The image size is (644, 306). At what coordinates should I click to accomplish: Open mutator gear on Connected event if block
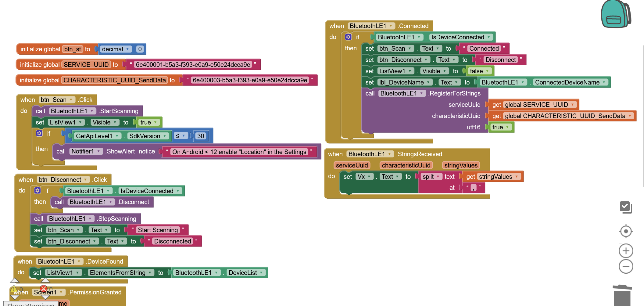coord(348,37)
